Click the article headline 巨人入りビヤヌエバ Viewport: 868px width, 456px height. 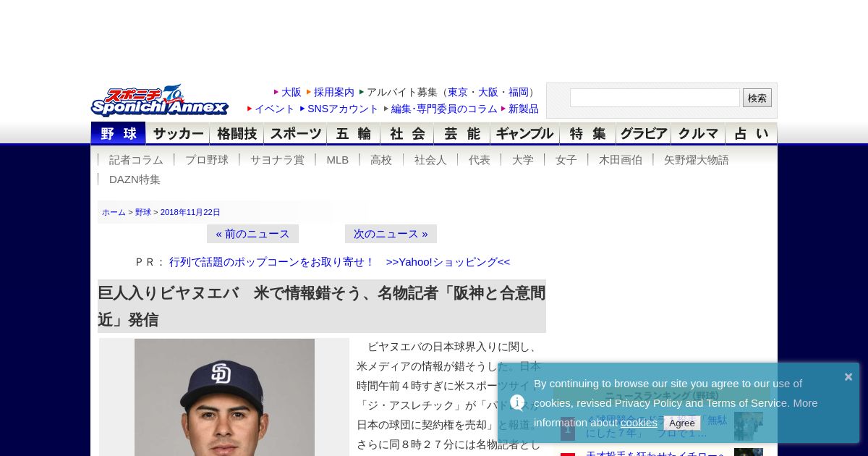(322, 306)
